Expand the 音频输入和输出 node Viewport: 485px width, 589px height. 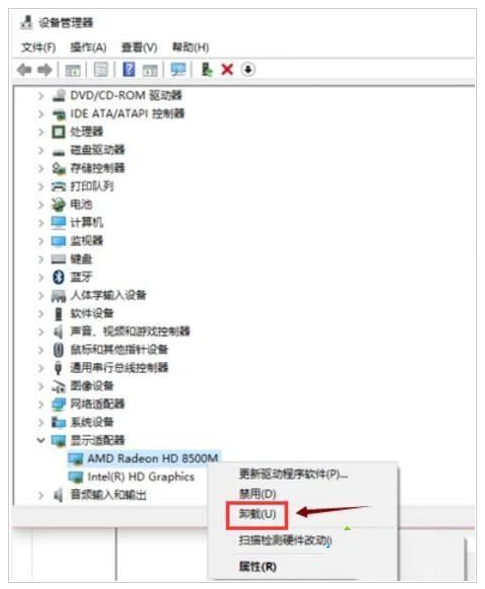click(x=41, y=495)
